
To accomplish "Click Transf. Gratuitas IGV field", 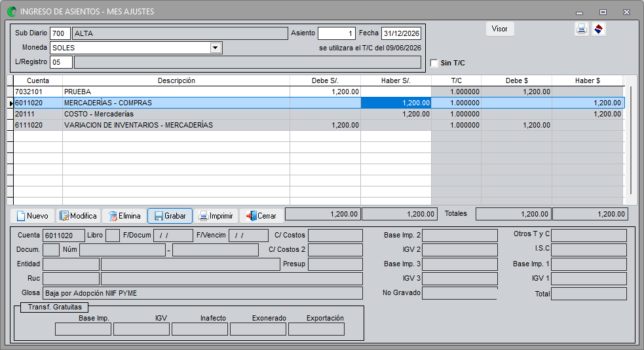I will pyautogui.click(x=142, y=329).
